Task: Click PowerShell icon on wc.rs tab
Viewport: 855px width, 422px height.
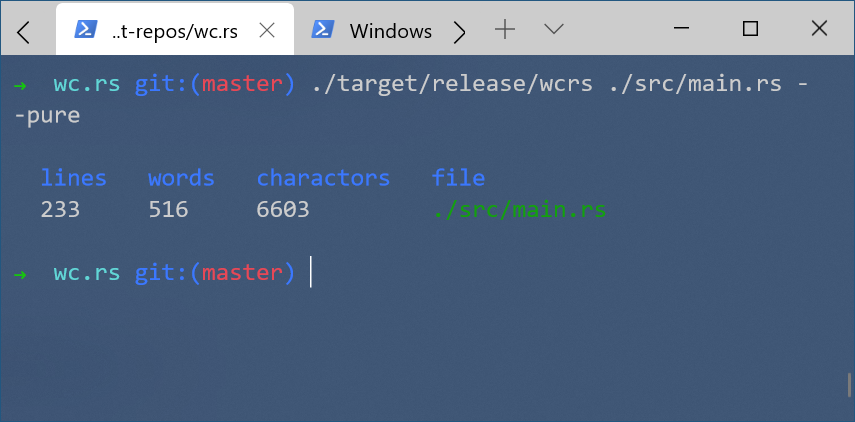Action: (86, 30)
